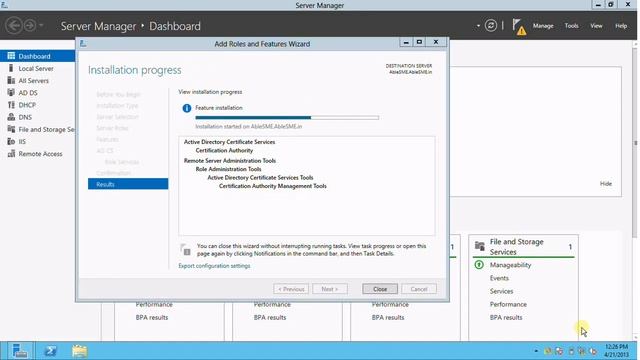Image resolution: width=640 pixels, height=360 pixels.
Task: Click Performance in File and Storage tile
Action: pyautogui.click(x=508, y=304)
